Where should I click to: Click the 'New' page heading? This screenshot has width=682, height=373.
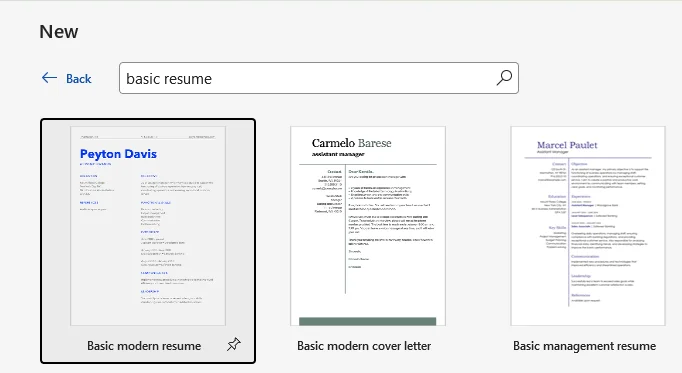pyautogui.click(x=59, y=32)
